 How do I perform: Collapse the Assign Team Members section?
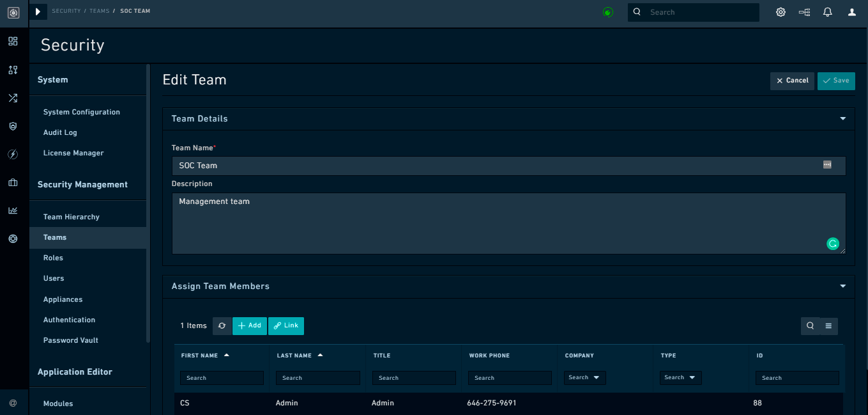point(842,286)
